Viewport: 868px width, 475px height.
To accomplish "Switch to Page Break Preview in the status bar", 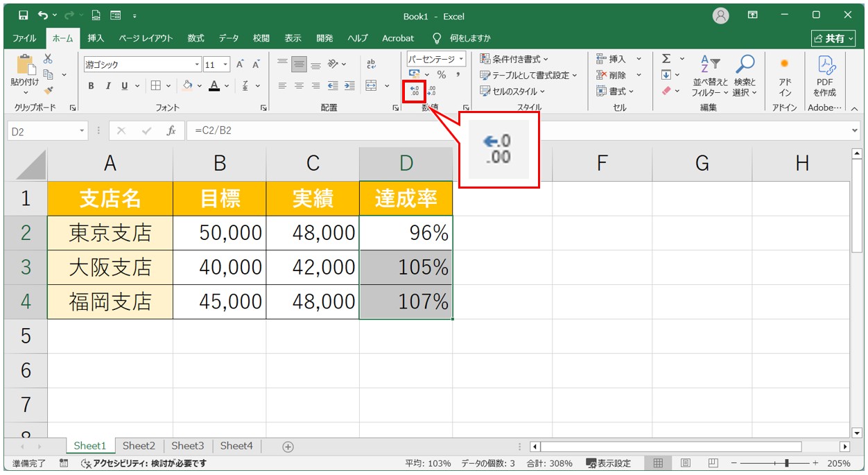I will (713, 463).
